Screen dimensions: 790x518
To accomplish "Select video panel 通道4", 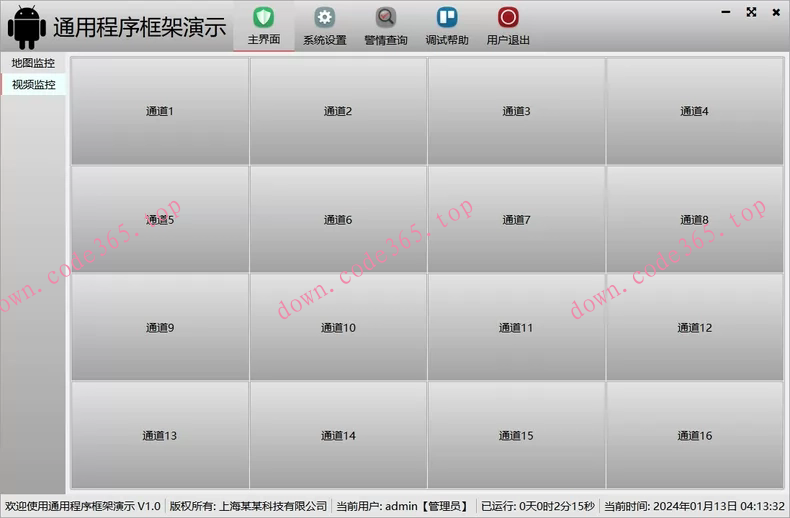I will (695, 111).
